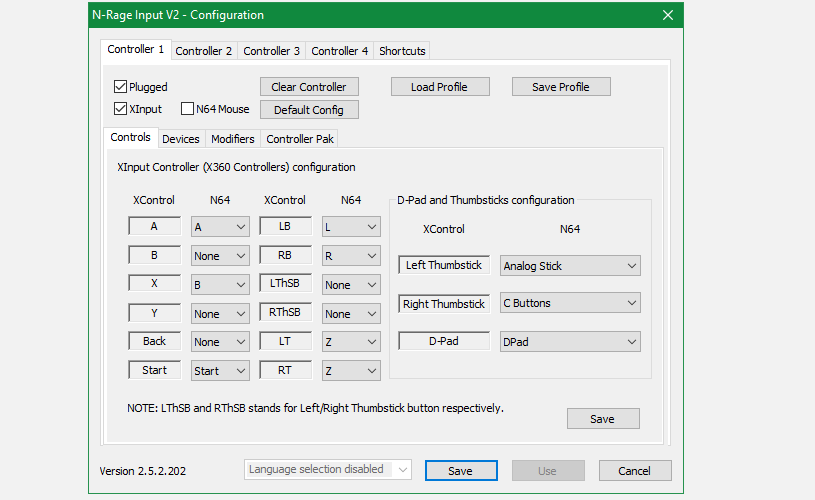Expand the Left Thumbstick mapping dropdown
The image size is (815, 500).
(x=570, y=266)
